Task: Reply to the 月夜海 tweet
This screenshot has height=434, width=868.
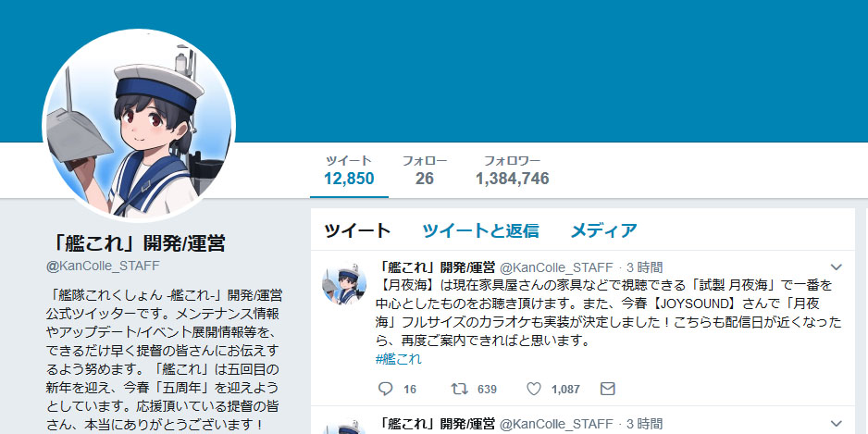Action: pyautogui.click(x=385, y=389)
